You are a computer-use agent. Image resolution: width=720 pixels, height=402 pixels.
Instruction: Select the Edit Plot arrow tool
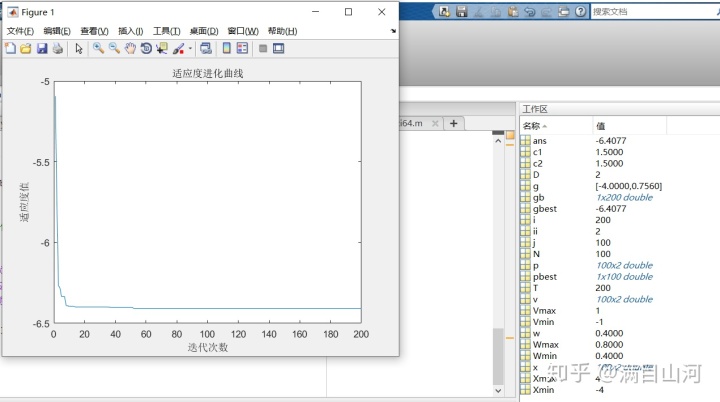[x=79, y=48]
